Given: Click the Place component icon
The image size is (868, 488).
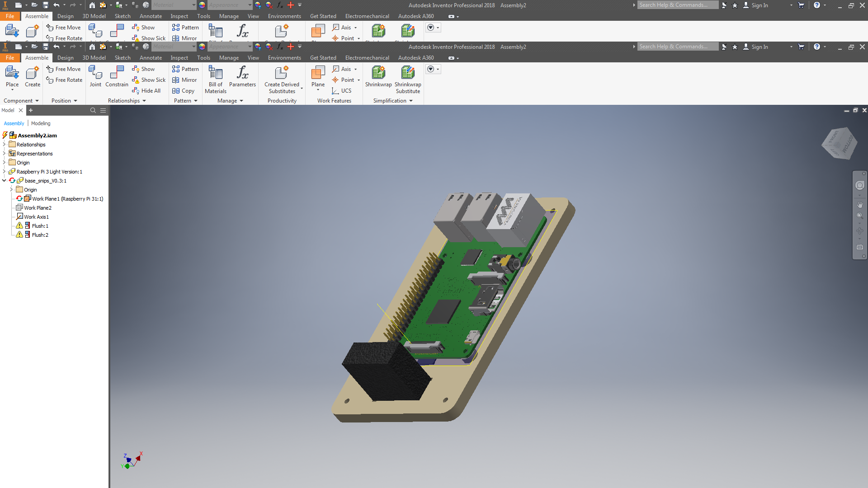Looking at the screenshot, I should [x=12, y=73].
